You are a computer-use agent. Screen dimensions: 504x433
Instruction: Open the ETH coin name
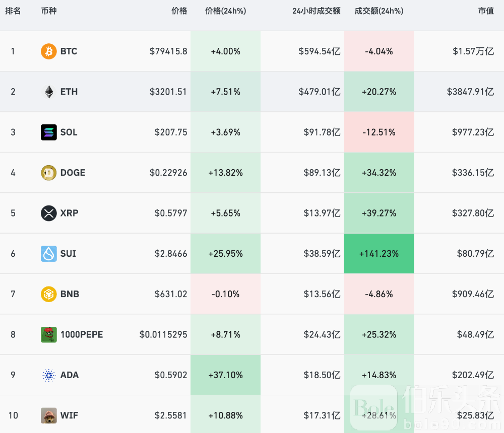pyautogui.click(x=69, y=92)
